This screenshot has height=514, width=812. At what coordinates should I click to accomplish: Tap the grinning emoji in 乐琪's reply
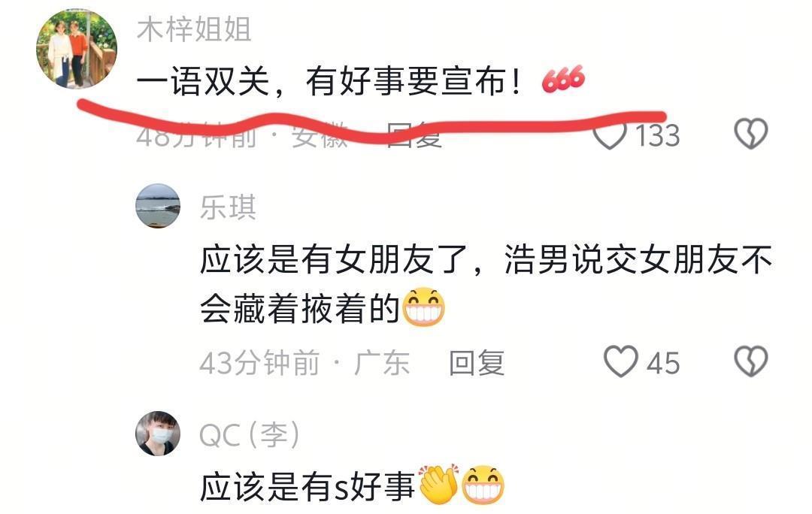point(423,307)
